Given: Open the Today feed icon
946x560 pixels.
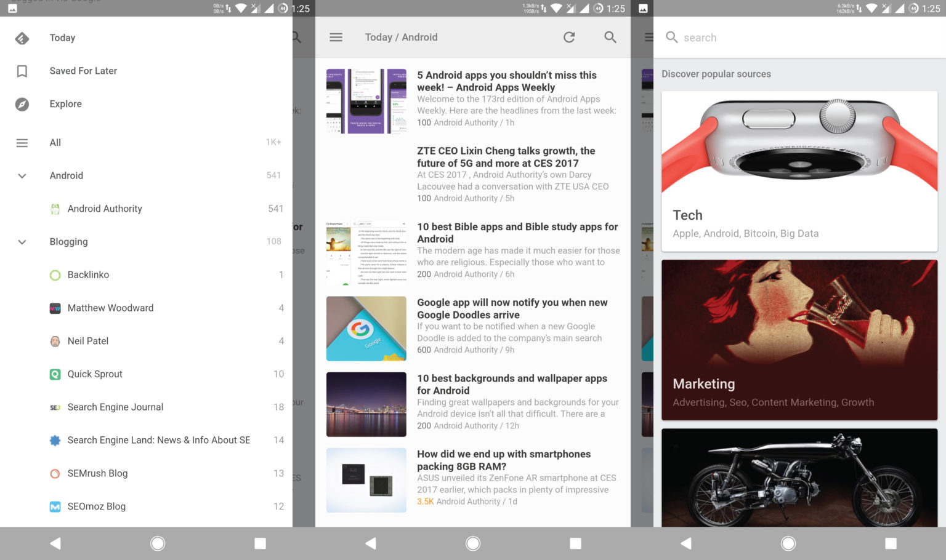Looking at the screenshot, I should click(x=22, y=38).
